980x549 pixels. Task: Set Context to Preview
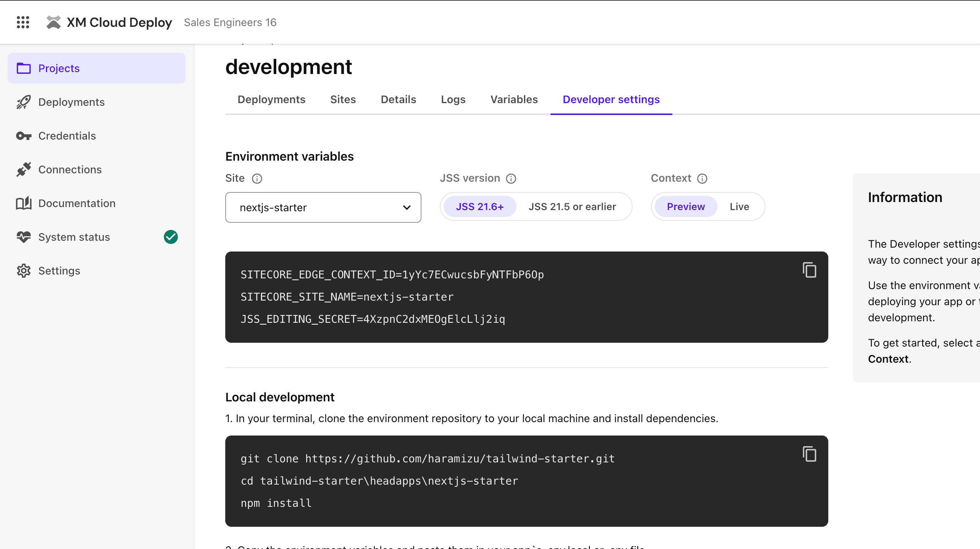click(685, 207)
